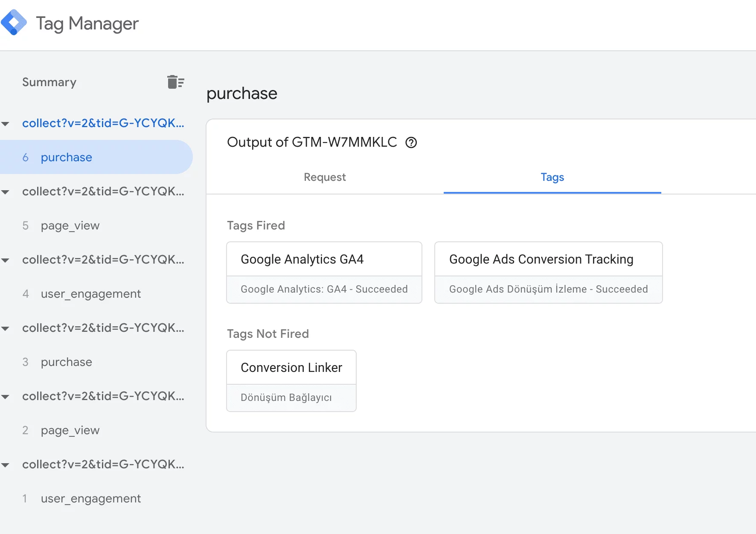The height and width of the screenshot is (534, 756).
Task: Click the collect request text above 4 user_engagement
Action: tap(103, 260)
